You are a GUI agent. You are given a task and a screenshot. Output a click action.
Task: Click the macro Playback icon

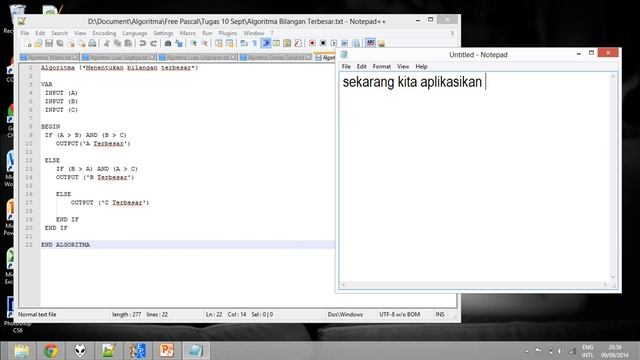[334, 44]
